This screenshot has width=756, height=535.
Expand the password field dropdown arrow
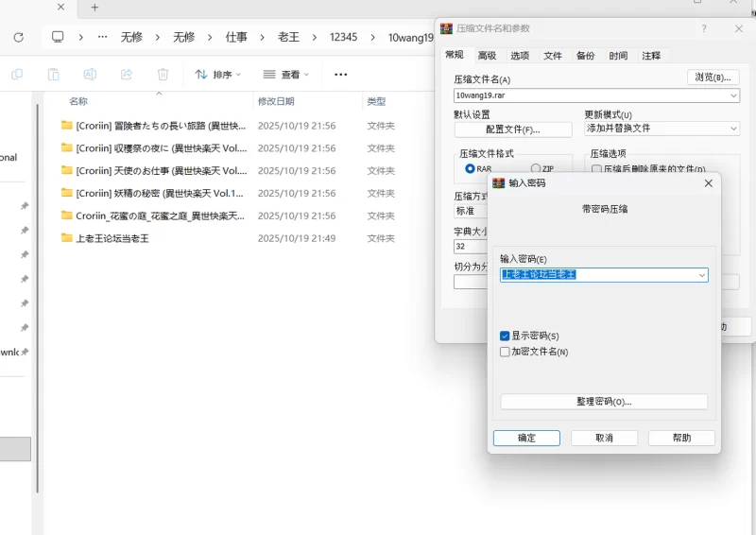[x=702, y=275]
